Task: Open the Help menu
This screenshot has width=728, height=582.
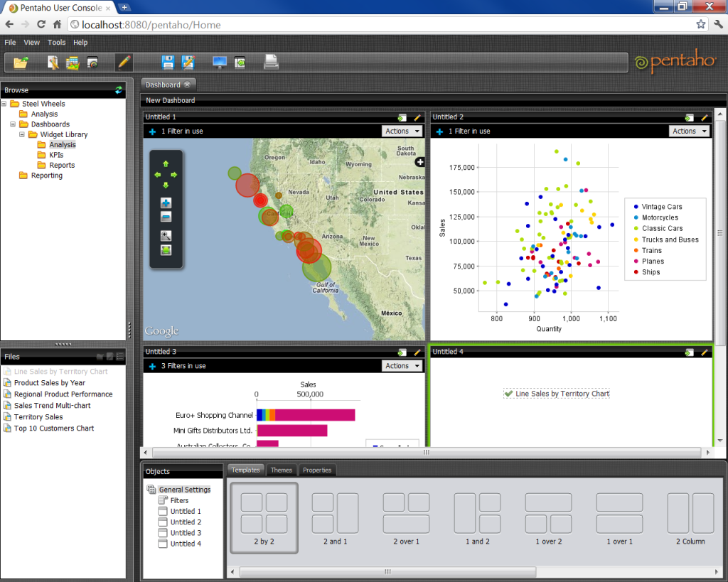Action: (x=80, y=42)
